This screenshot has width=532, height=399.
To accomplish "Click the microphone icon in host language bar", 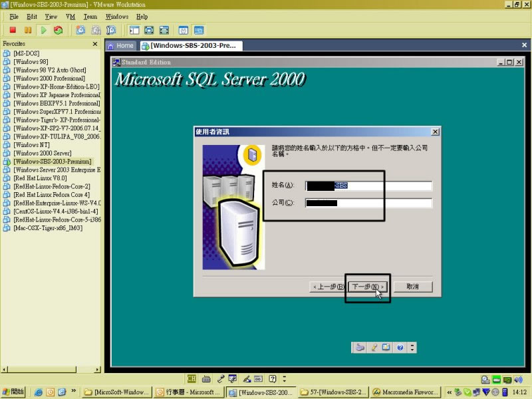I will pos(221,378).
